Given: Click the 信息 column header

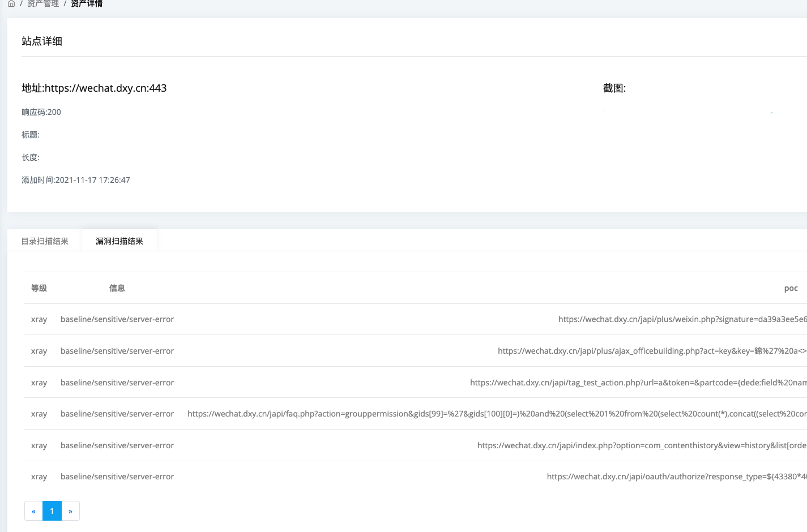Looking at the screenshot, I should click(x=117, y=288).
